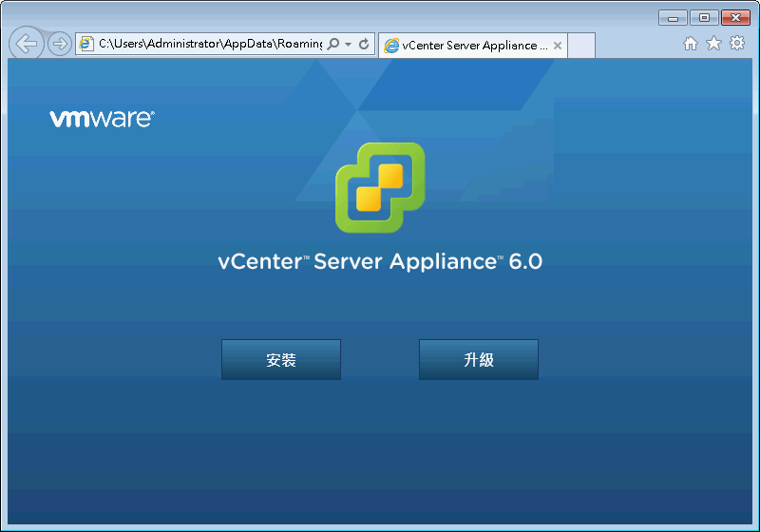This screenshot has height=532, width=760.
Task: Click the 安裝 (Install) button
Action: pos(280,359)
